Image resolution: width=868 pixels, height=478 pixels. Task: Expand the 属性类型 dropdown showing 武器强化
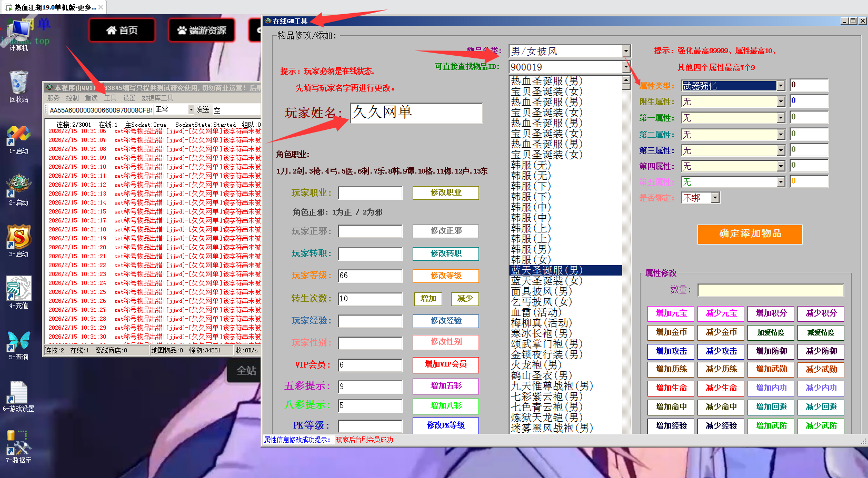click(781, 86)
